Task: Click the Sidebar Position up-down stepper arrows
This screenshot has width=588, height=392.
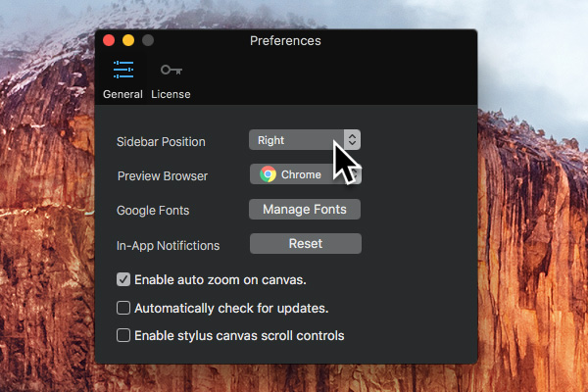Action: pos(352,140)
